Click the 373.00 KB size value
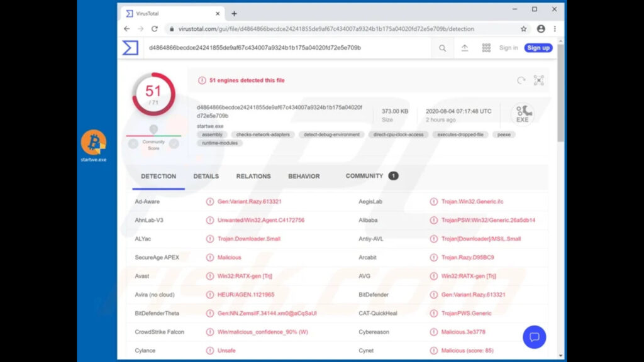Screen dimensions: 644x362 click(395, 111)
